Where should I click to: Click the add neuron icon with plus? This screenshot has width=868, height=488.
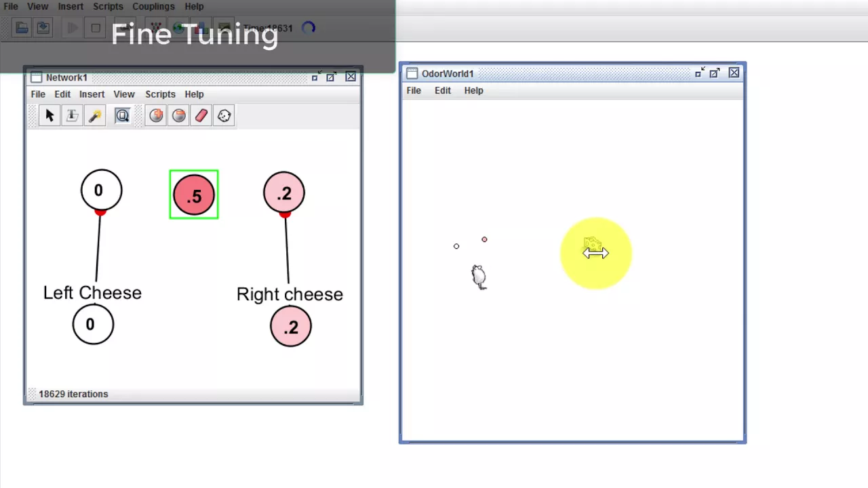pos(156,116)
